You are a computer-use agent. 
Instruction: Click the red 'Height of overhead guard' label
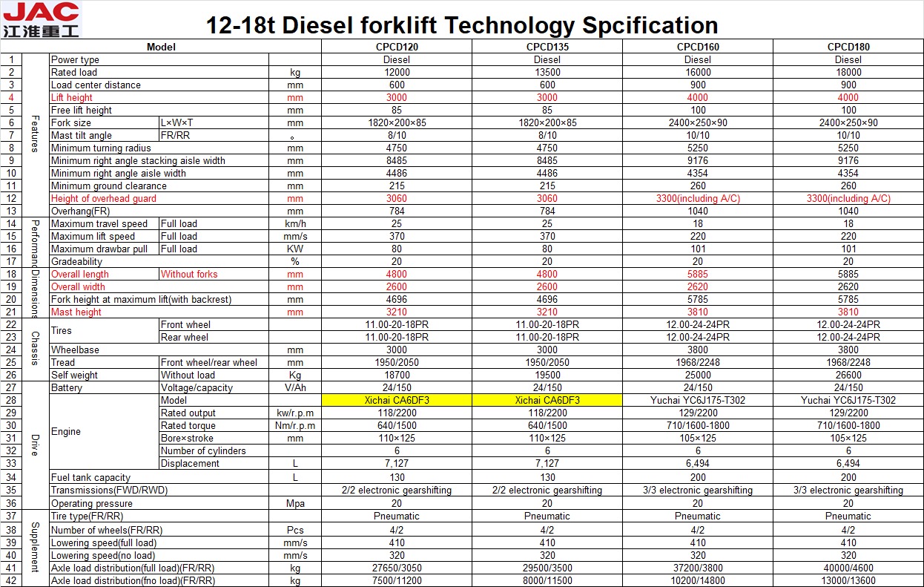pyautogui.click(x=104, y=199)
